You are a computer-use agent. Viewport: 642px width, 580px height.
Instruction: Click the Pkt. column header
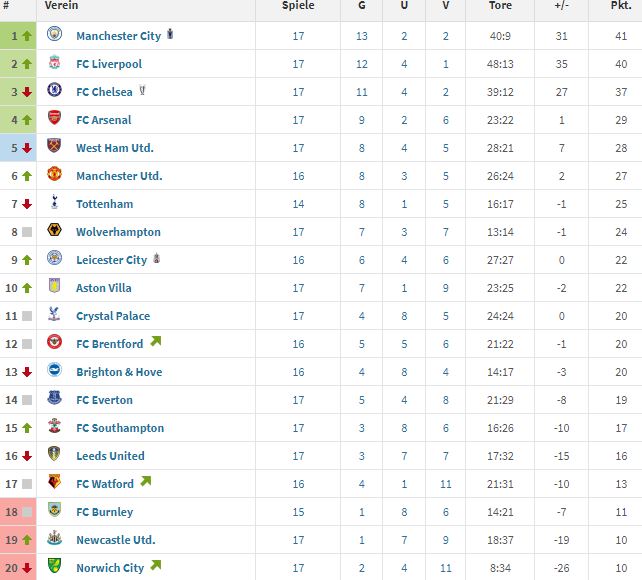pyautogui.click(x=621, y=5)
